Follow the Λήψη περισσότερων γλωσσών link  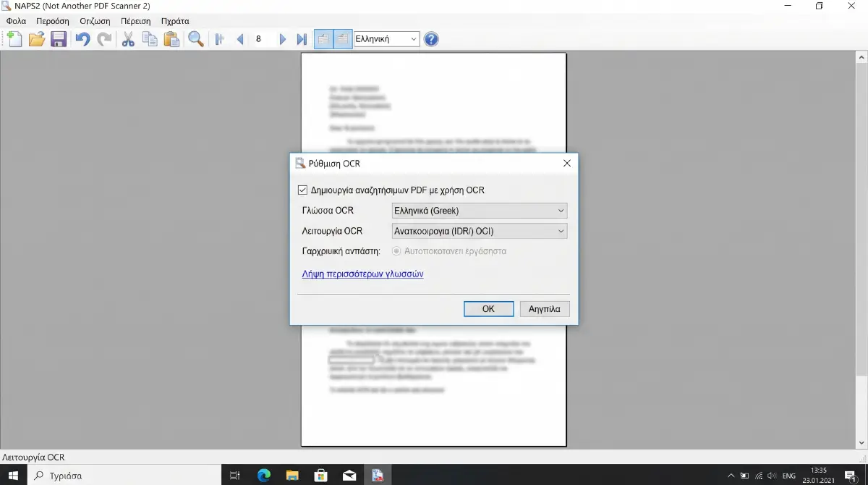pos(362,274)
